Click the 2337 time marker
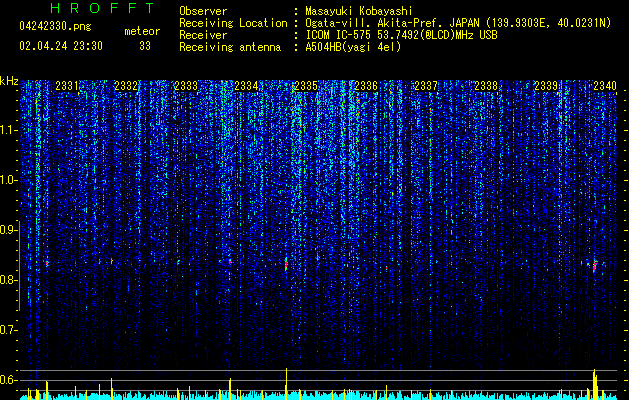Viewport: 629px width, 400px height. (x=426, y=86)
